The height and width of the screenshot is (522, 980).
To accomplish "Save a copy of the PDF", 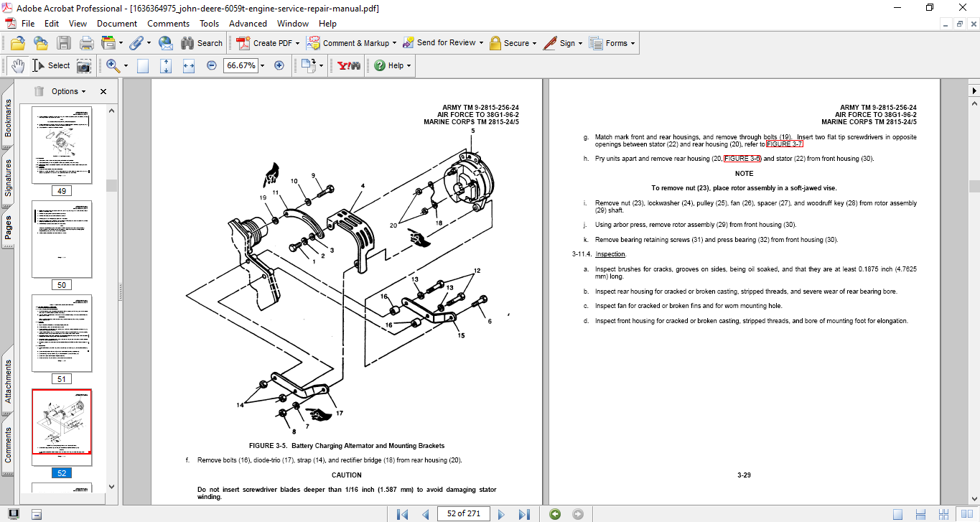I will (x=64, y=42).
